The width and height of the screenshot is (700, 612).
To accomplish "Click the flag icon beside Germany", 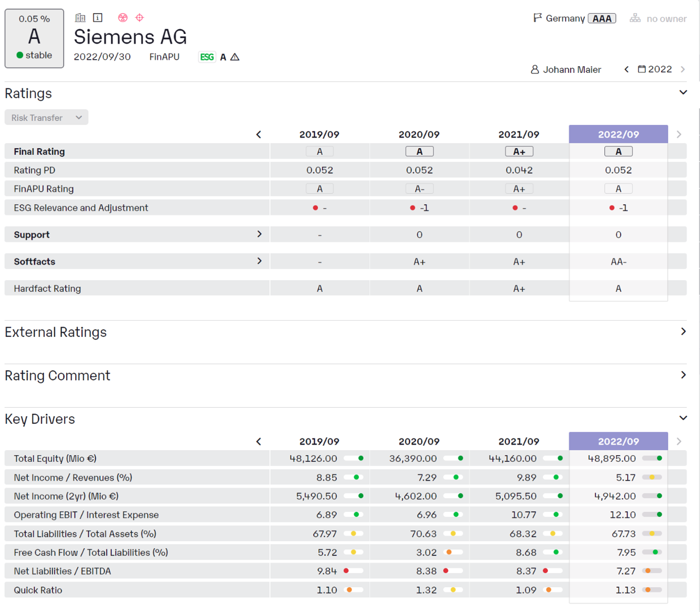I will tap(538, 18).
